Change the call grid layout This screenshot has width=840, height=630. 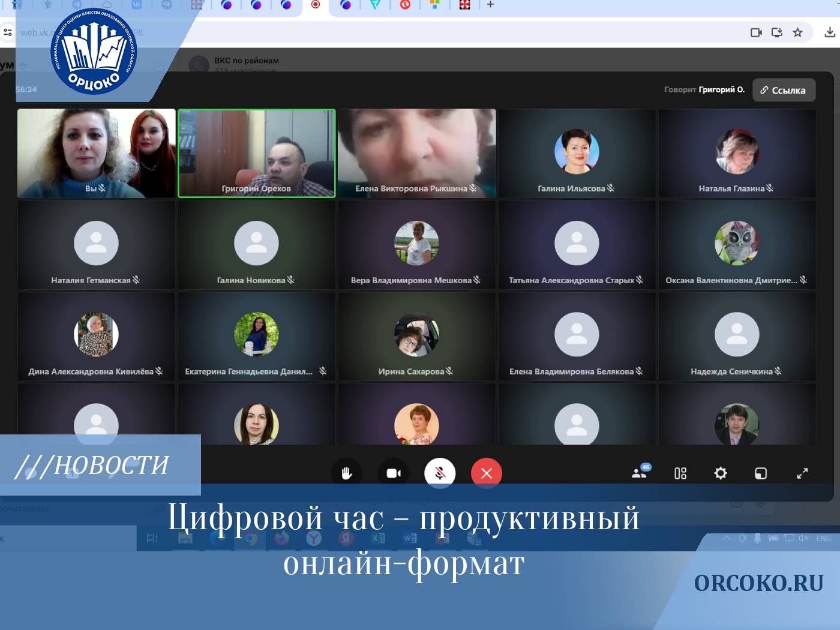pos(680,473)
